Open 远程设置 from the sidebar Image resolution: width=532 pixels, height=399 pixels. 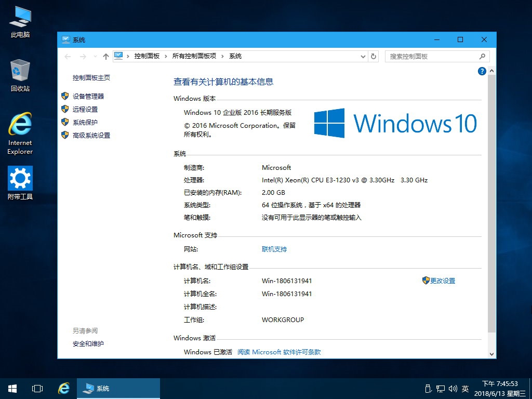point(85,109)
